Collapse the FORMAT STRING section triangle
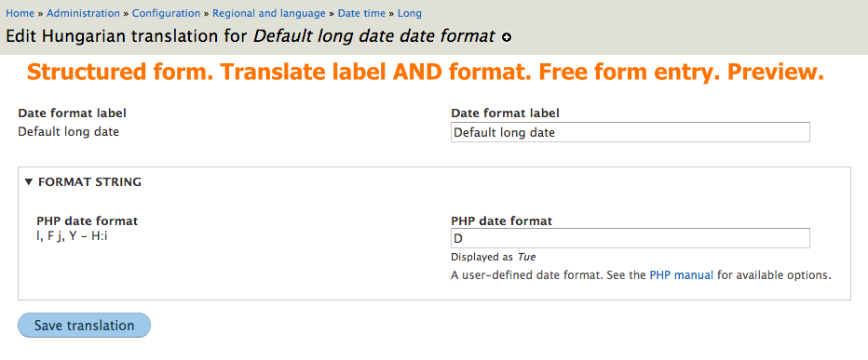Viewport: 868px width, 360px height. point(30,181)
